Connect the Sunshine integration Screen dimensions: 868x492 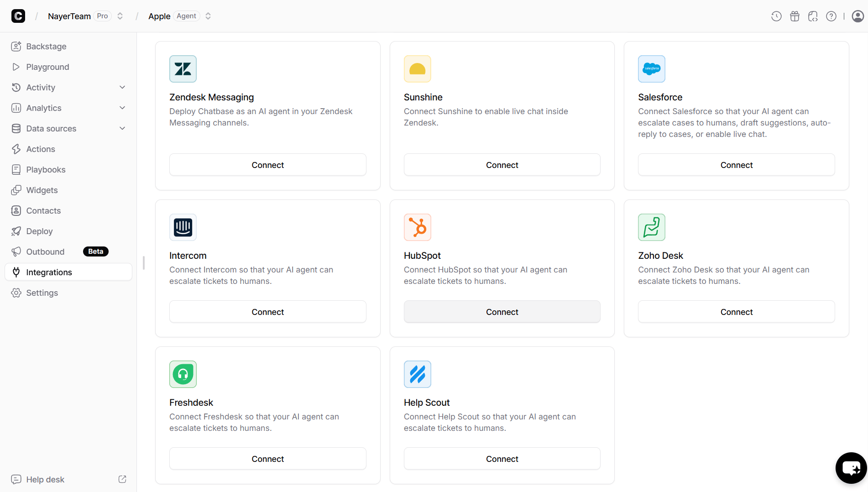click(502, 165)
